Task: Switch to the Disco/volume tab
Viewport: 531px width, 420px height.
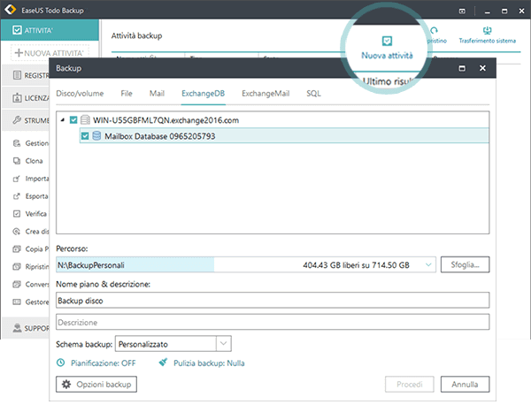Action: point(80,94)
